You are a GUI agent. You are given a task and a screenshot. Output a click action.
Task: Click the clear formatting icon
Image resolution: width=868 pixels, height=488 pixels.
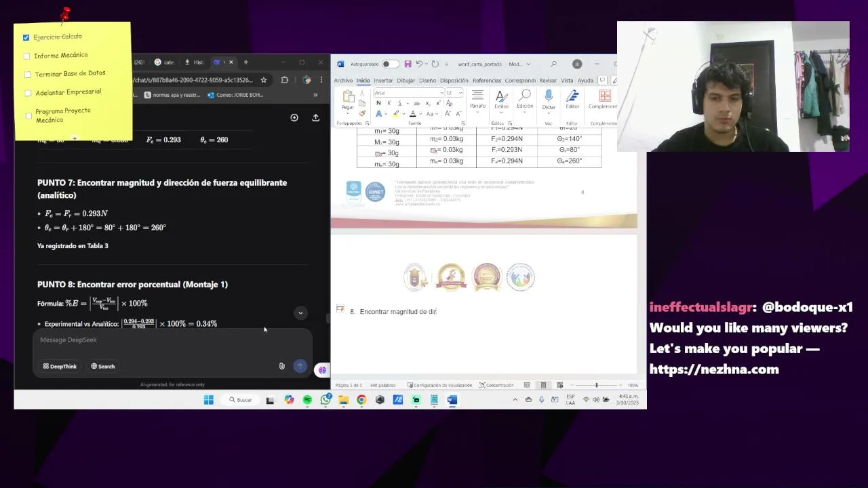click(x=450, y=103)
